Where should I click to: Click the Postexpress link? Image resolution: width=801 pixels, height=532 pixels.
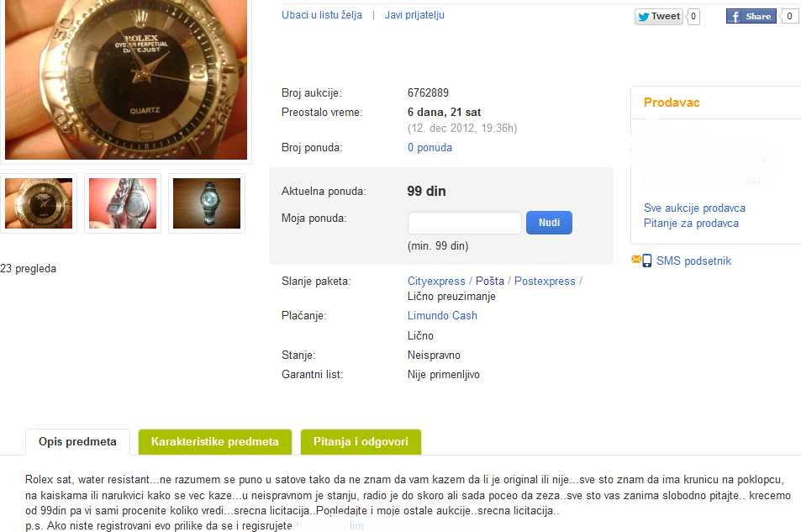tap(545, 281)
